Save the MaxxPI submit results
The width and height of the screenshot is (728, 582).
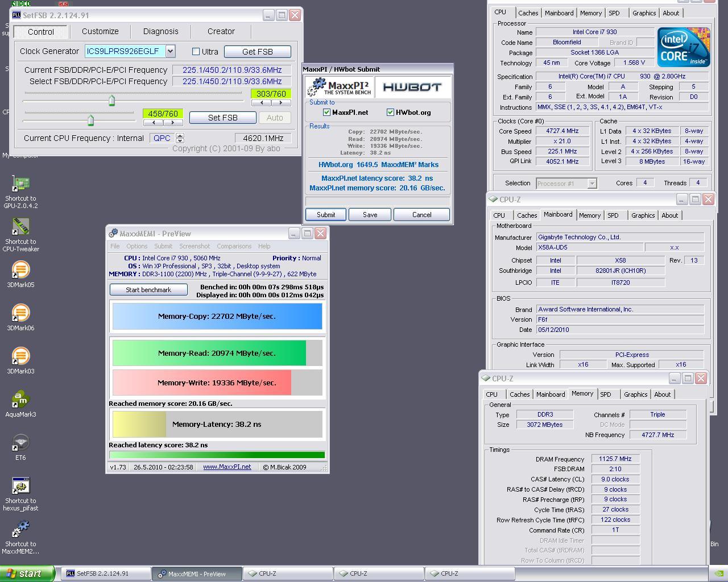pos(370,215)
